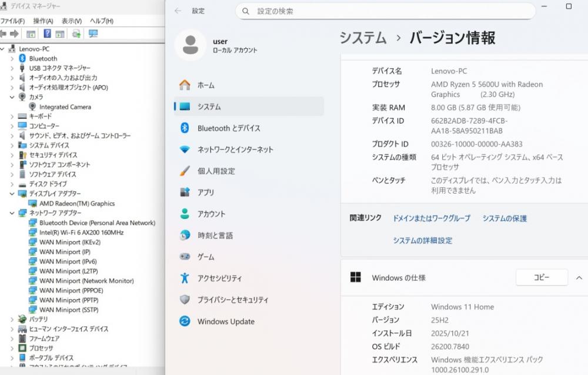Open ネットワークとインターネット settings
The width and height of the screenshot is (588, 375).
point(249,150)
